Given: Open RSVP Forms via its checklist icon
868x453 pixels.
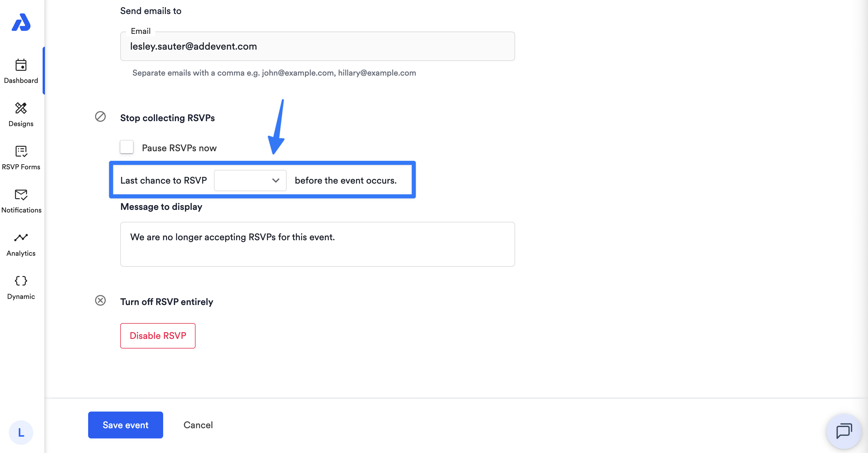Looking at the screenshot, I should click(x=21, y=151).
